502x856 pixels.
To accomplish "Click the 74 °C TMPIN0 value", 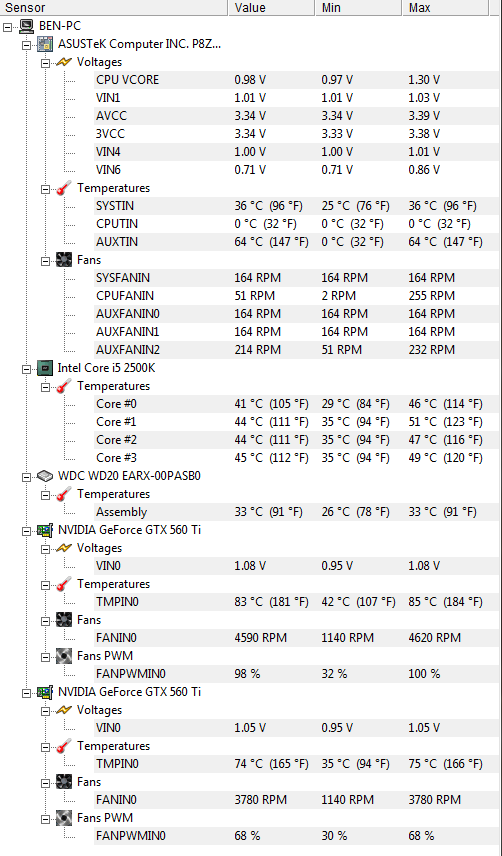I will click(271, 764).
